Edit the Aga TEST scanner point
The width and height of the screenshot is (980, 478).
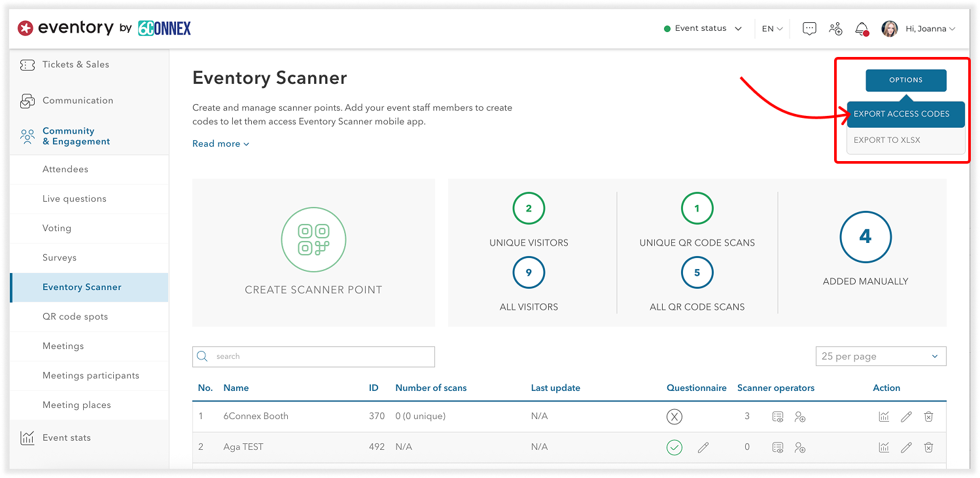pyautogui.click(x=906, y=447)
